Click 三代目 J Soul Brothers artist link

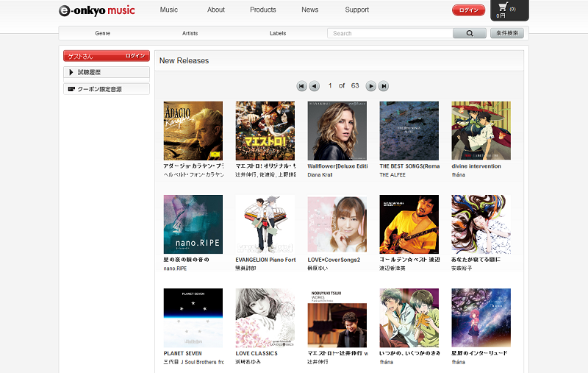click(193, 362)
